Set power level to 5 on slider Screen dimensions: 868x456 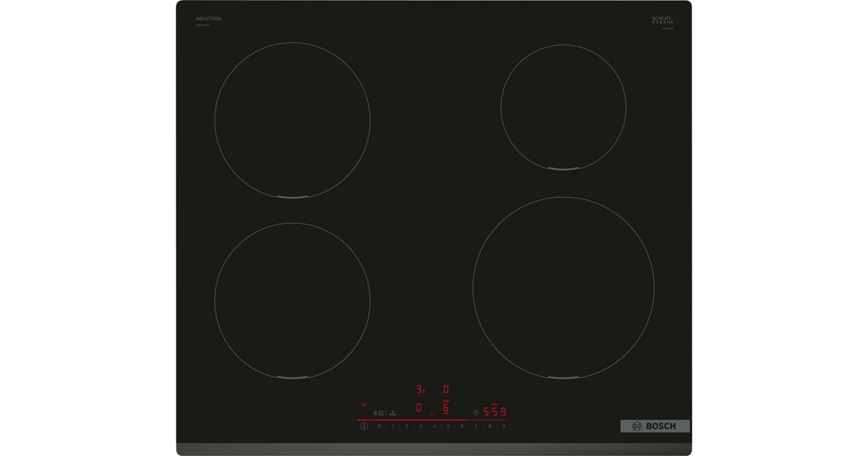(448, 426)
